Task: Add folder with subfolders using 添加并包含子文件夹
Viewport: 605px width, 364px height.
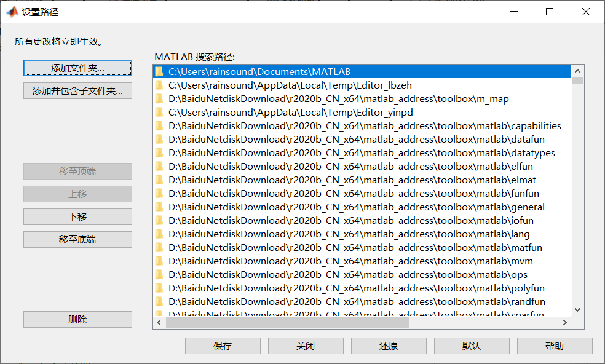Action: (x=77, y=90)
